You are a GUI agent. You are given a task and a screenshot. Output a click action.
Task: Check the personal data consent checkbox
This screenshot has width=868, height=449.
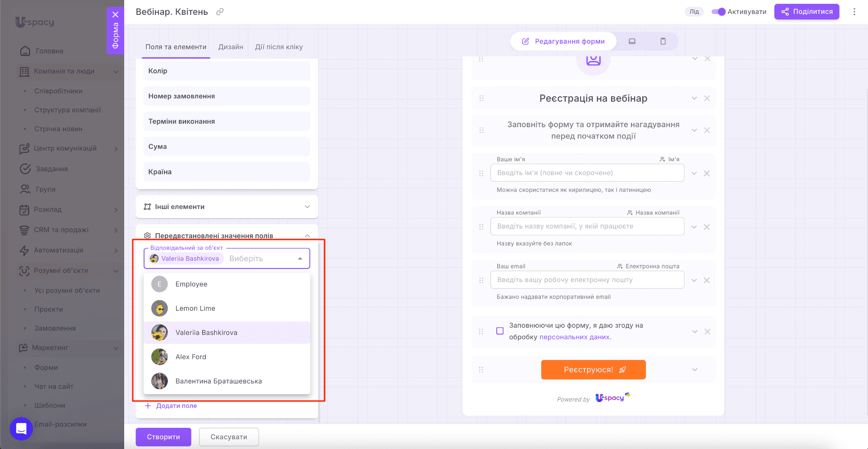tap(500, 331)
